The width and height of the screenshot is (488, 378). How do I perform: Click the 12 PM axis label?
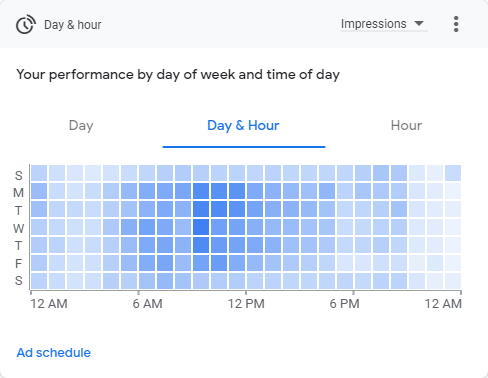246,304
